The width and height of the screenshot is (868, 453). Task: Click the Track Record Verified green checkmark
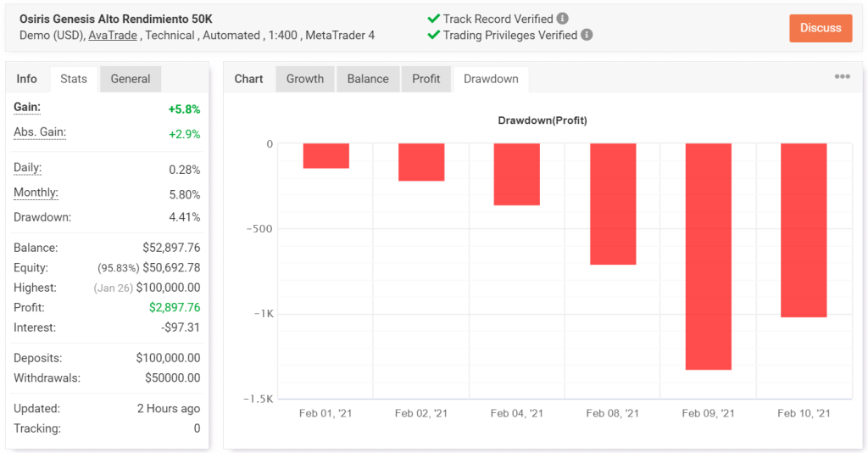(x=434, y=19)
